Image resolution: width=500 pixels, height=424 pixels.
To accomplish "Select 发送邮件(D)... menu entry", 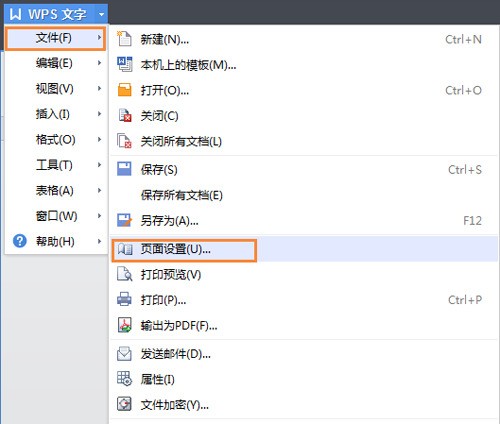I will point(304,354).
